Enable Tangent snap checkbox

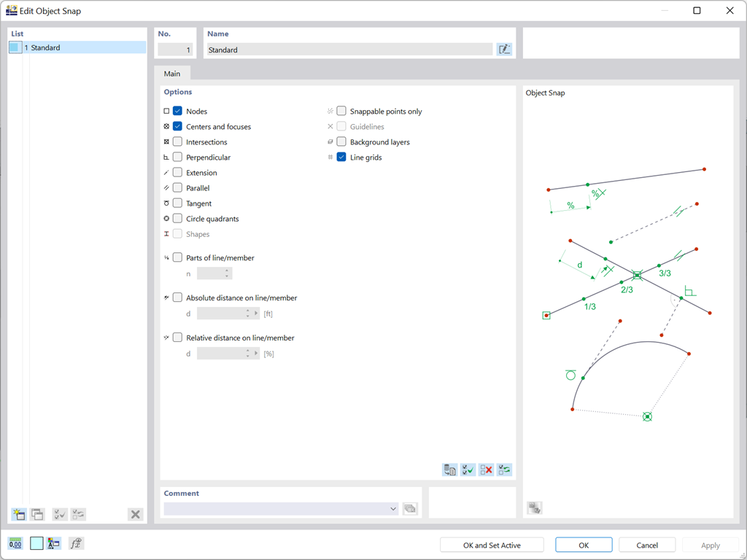click(178, 203)
